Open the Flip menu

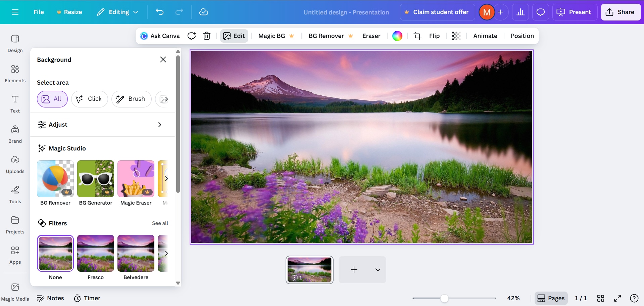(434, 36)
